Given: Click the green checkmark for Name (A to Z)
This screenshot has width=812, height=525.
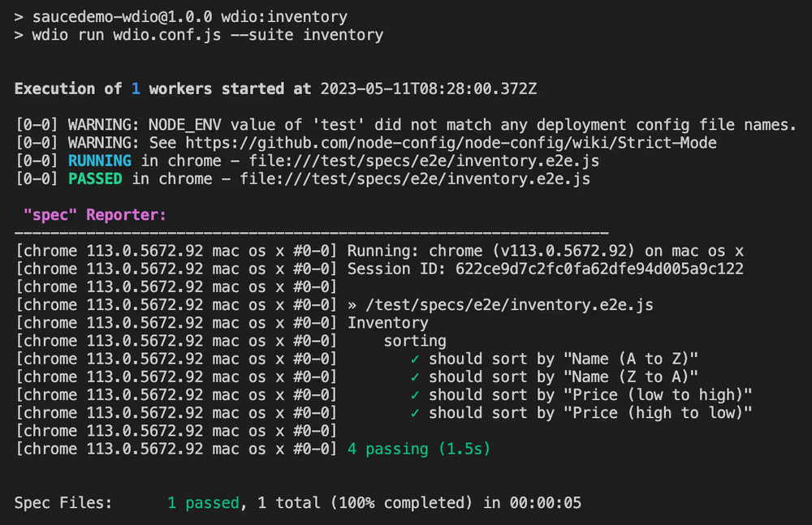Looking at the screenshot, I should point(415,359).
